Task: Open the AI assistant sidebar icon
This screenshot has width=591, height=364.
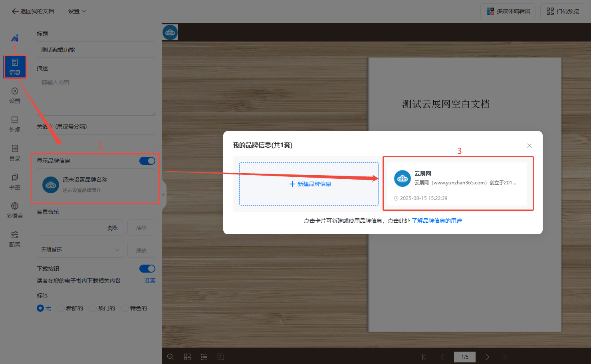Action: coord(15,38)
